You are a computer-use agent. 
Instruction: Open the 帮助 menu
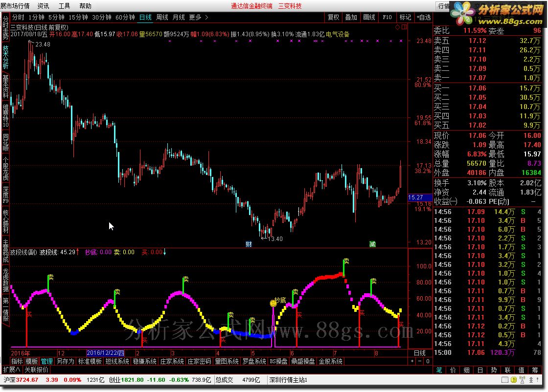(x=85, y=6)
